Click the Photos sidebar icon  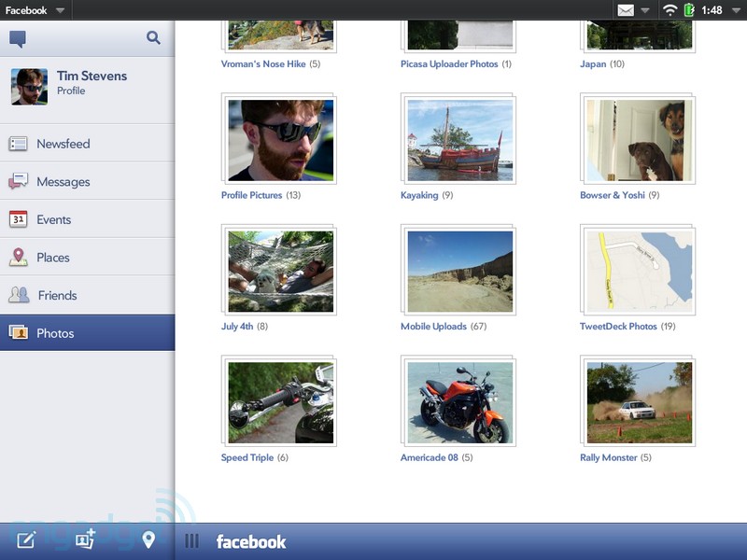tap(18, 332)
